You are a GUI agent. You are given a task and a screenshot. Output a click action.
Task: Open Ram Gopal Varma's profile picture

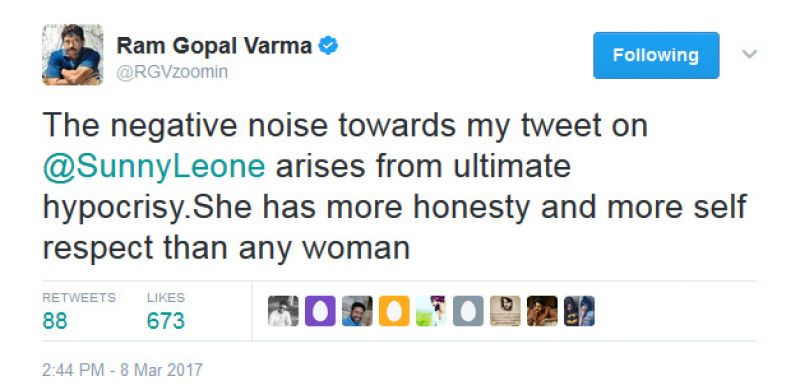point(72,55)
